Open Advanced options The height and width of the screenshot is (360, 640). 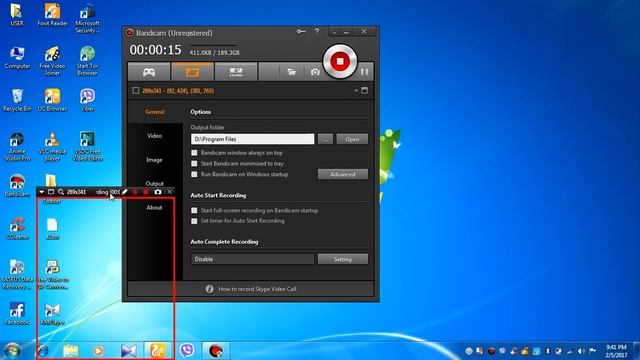pyautogui.click(x=343, y=174)
